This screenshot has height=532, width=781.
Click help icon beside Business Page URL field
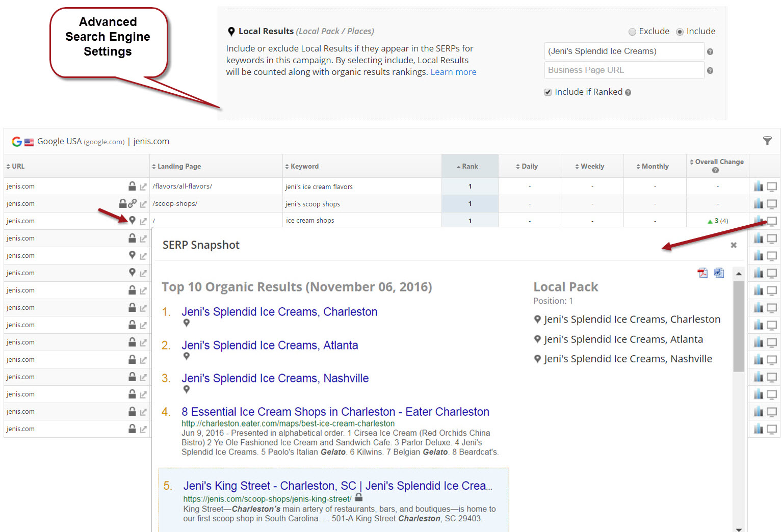(710, 71)
